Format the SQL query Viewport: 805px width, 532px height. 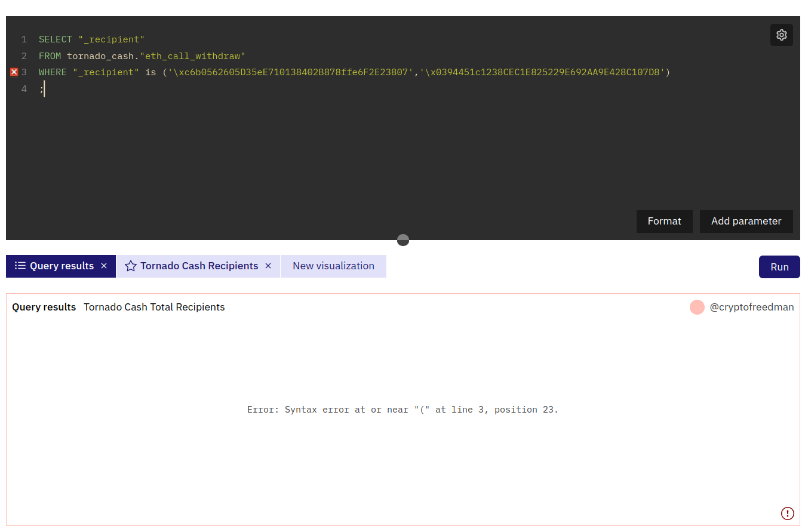[664, 222]
